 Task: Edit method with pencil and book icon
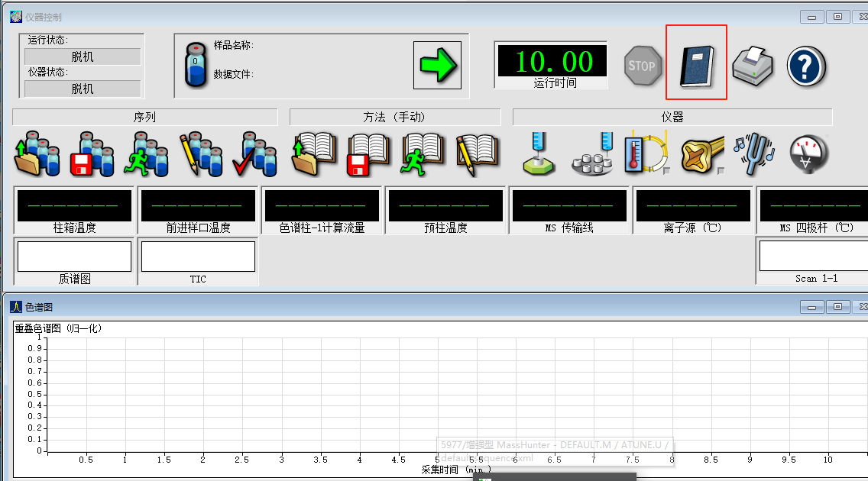[477, 153]
